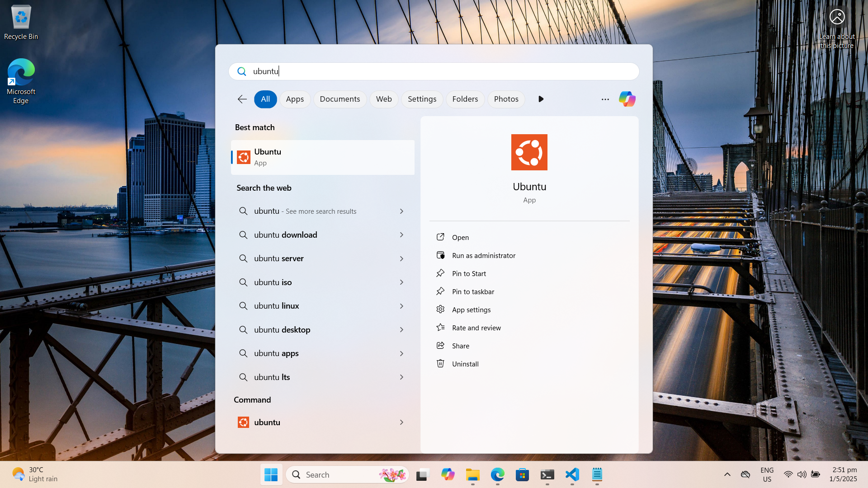Open weather widget showing Light rain
868x488 pixels.
(x=35, y=474)
